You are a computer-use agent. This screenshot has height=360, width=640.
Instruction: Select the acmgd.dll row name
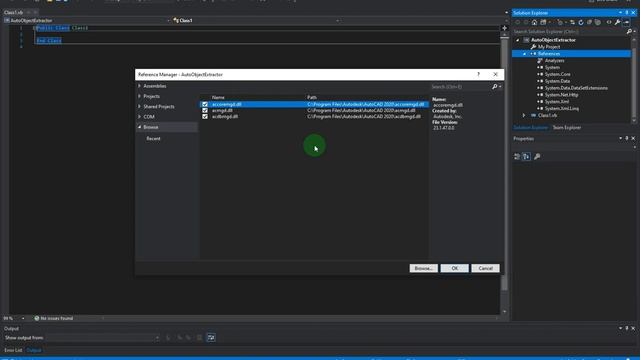click(222, 111)
